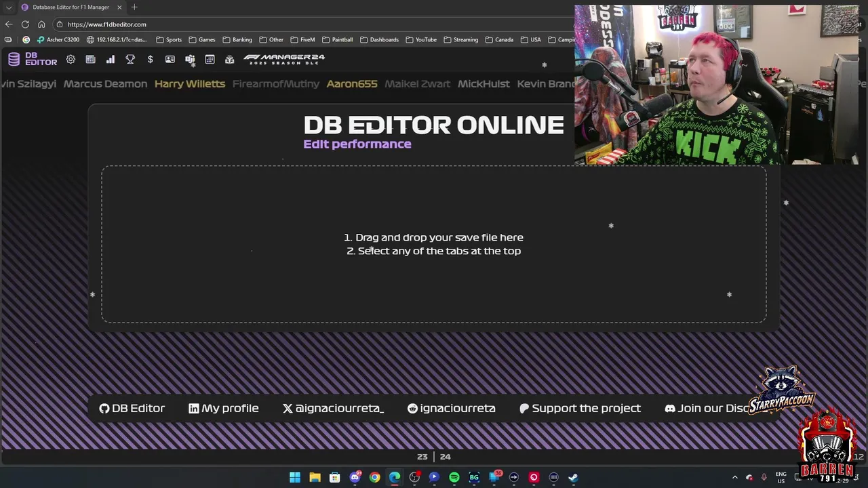Image resolution: width=868 pixels, height=488 pixels.
Task: Click the F1 Manager 24 game logo
Action: tap(284, 59)
